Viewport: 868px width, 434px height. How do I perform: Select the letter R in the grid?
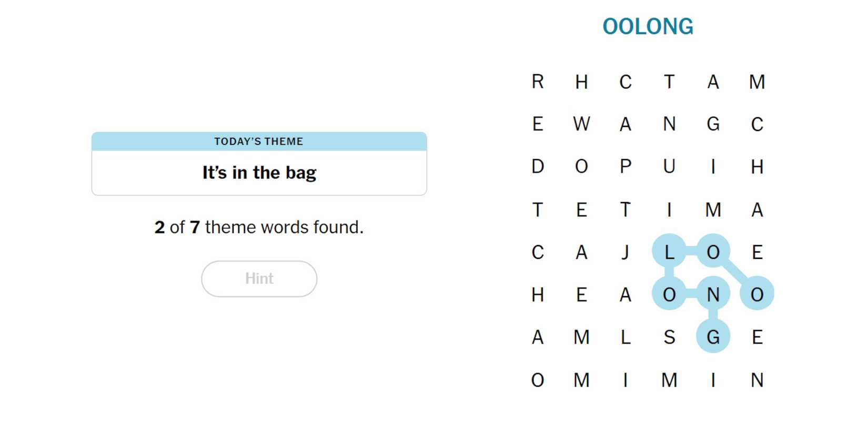click(537, 82)
